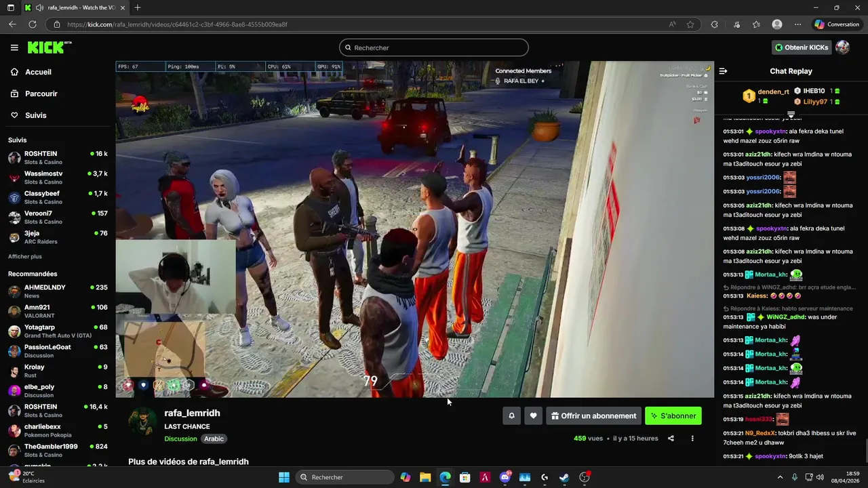Open elbe_poly recommended channel
868x488 pixels.
[x=58, y=391]
